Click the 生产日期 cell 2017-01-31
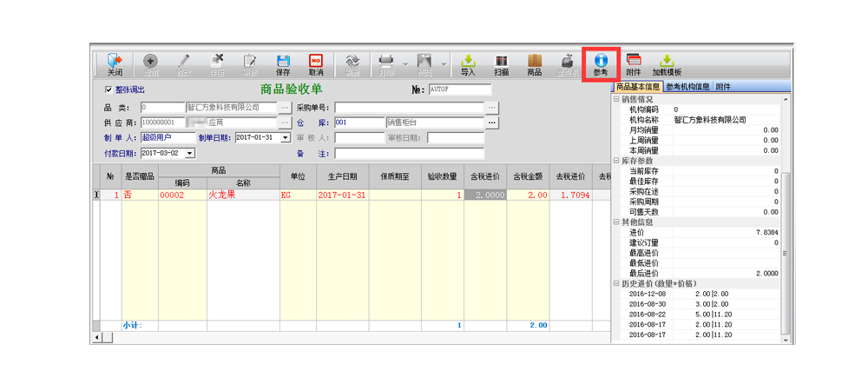The width and height of the screenshot is (868, 391). pyautogui.click(x=343, y=195)
